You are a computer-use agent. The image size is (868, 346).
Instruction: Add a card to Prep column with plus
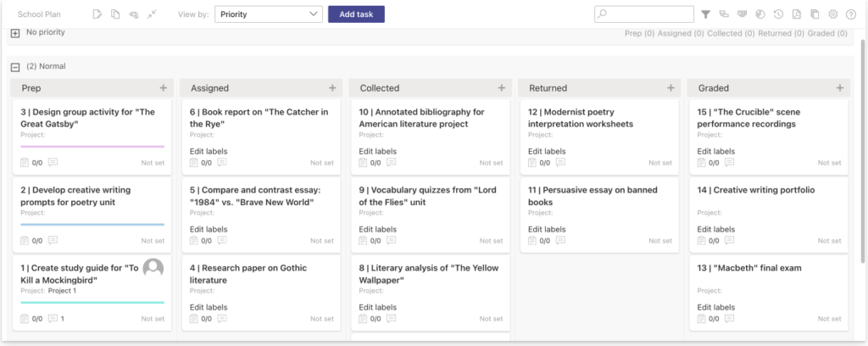tap(164, 87)
